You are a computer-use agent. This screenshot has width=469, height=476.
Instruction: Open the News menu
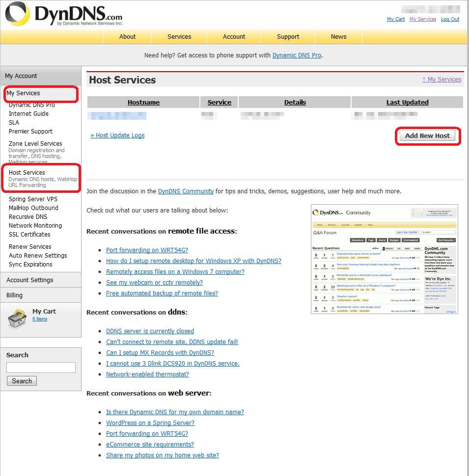[339, 37]
